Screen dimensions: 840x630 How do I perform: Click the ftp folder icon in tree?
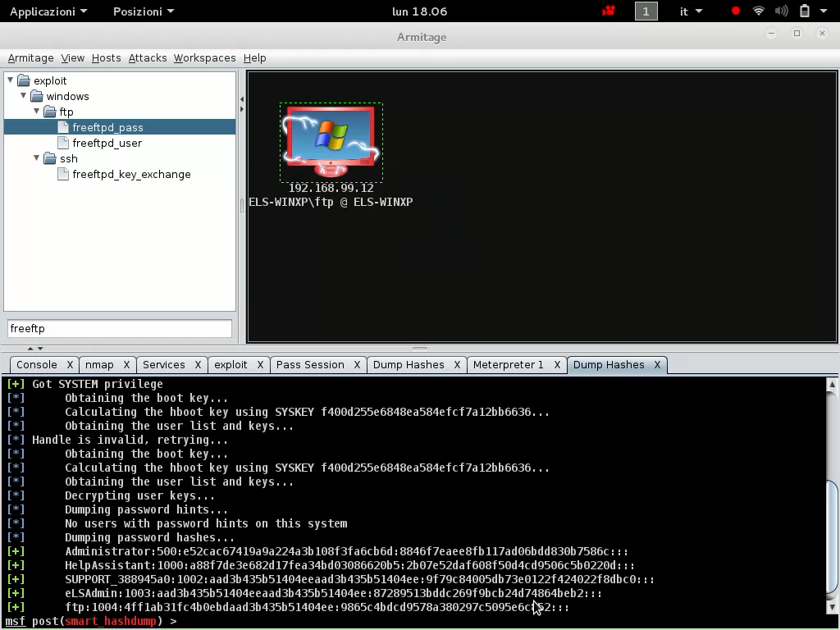50,112
